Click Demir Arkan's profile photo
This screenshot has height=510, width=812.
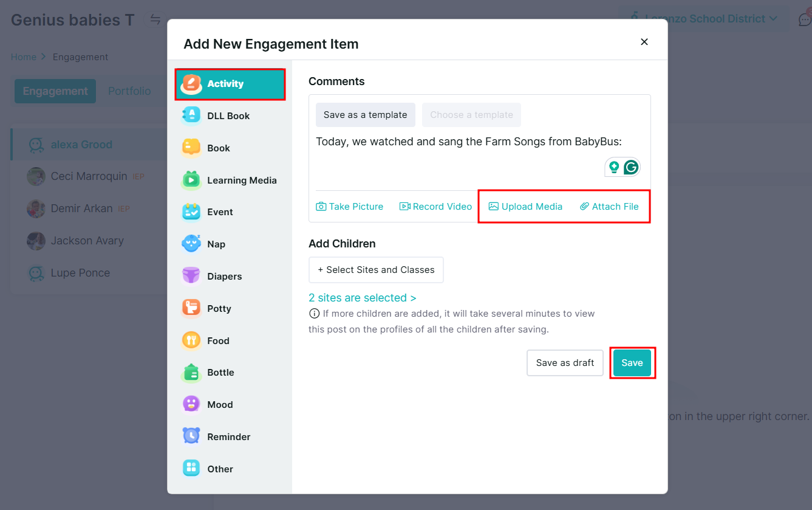pyautogui.click(x=36, y=208)
